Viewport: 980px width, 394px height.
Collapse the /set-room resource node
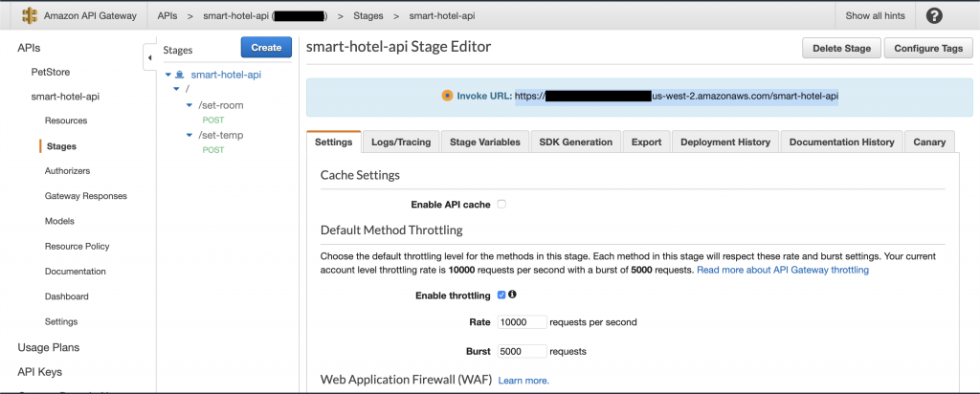190,105
